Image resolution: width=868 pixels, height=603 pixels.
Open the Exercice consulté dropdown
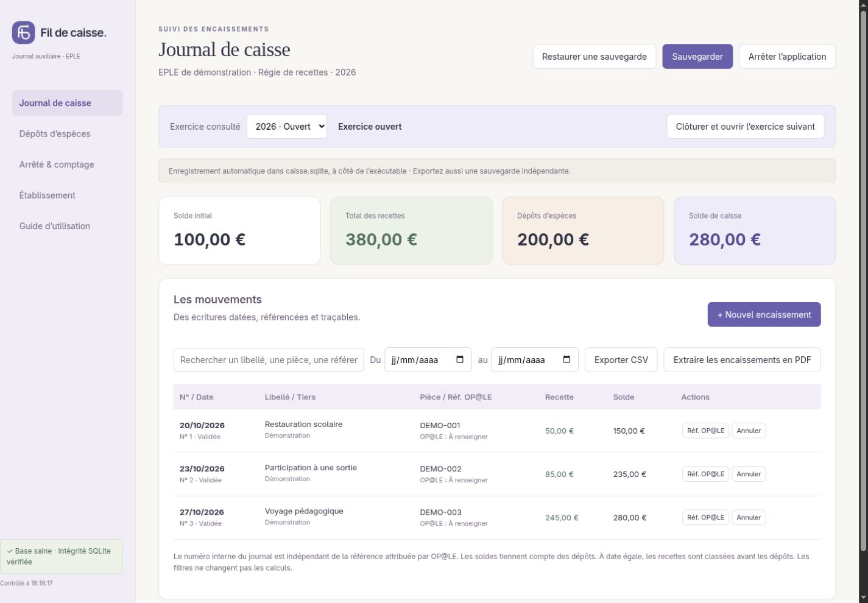coord(287,127)
